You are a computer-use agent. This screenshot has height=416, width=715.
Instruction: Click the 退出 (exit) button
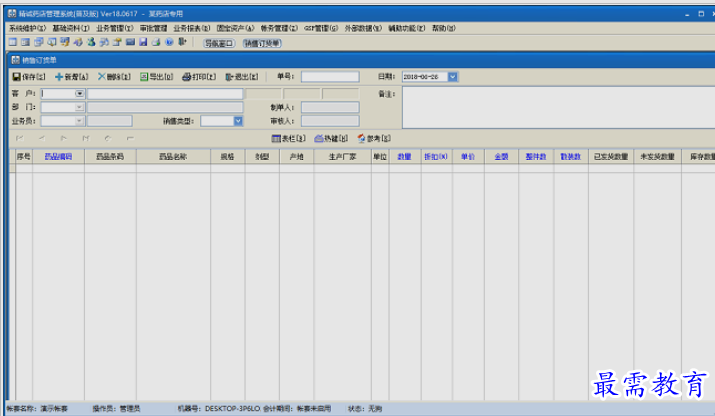tap(242, 77)
